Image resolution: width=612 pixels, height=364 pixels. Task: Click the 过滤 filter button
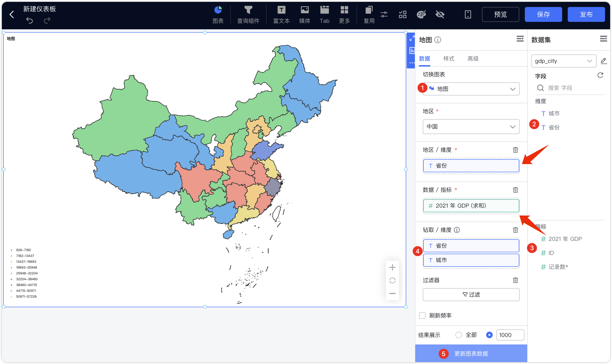coord(471,295)
